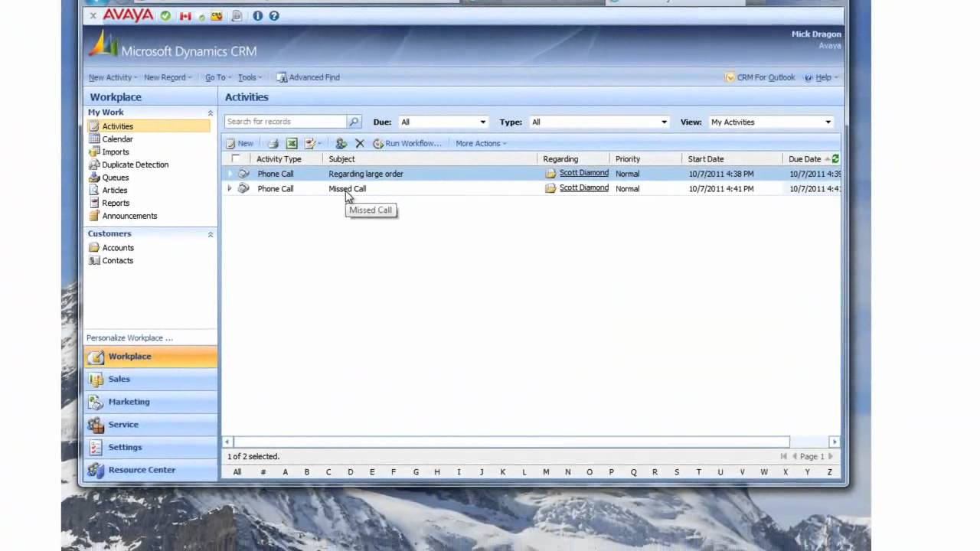Viewport: 980px width, 551px height.
Task: Open Workplace area in navigation pane
Action: (151, 357)
